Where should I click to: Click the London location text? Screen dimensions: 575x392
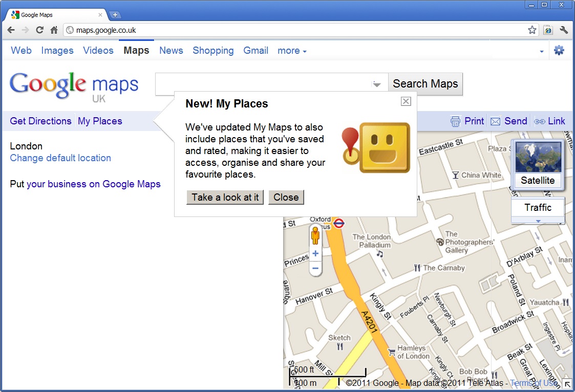pos(26,146)
